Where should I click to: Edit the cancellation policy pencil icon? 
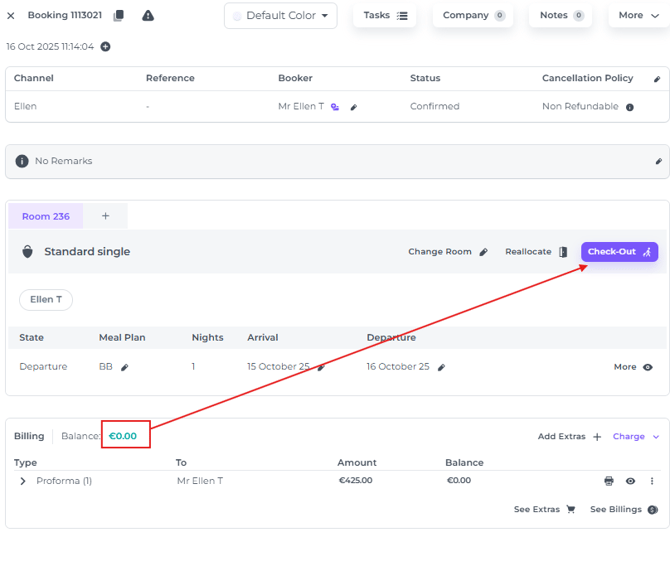(x=657, y=79)
